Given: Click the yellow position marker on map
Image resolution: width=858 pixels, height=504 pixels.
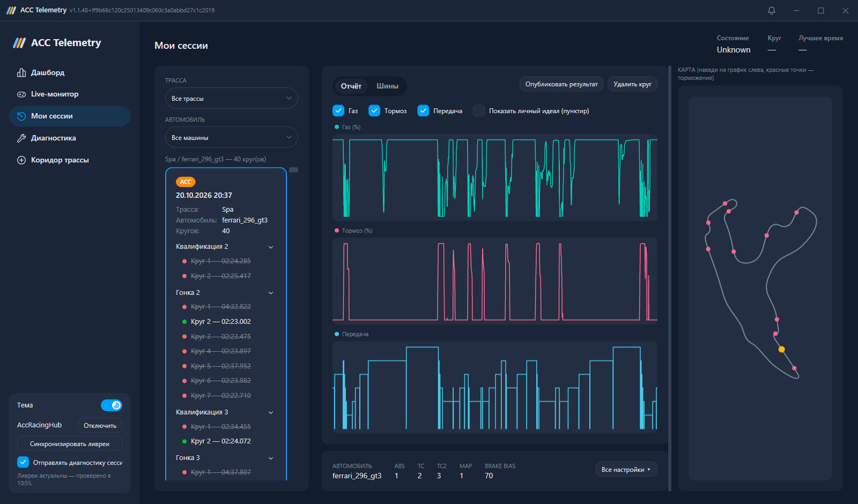Looking at the screenshot, I should click(781, 350).
